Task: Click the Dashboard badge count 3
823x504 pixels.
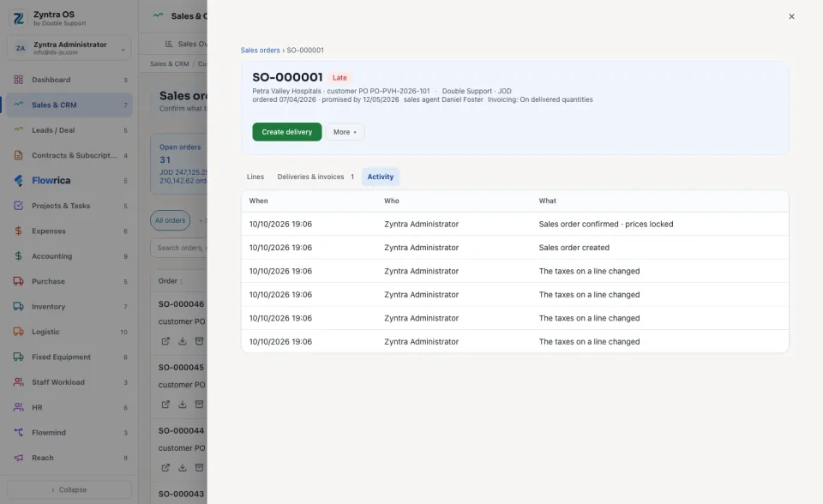Action: point(125,80)
